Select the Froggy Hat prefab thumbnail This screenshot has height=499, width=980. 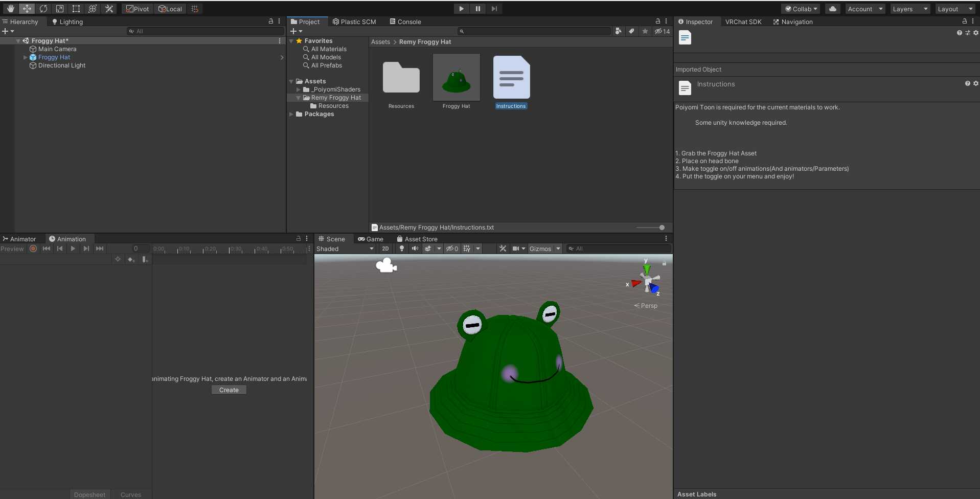pyautogui.click(x=456, y=78)
